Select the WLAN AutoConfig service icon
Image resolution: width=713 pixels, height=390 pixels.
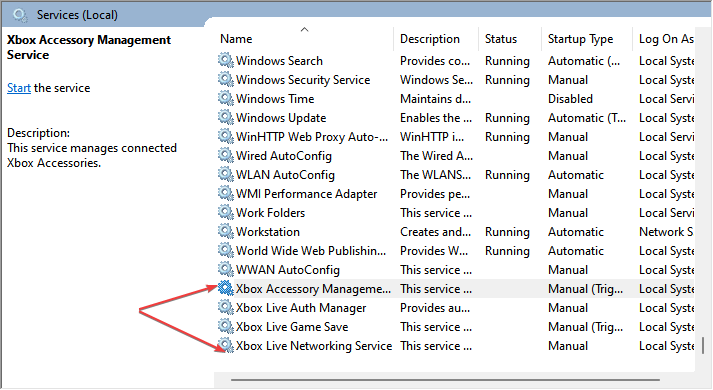tap(226, 174)
